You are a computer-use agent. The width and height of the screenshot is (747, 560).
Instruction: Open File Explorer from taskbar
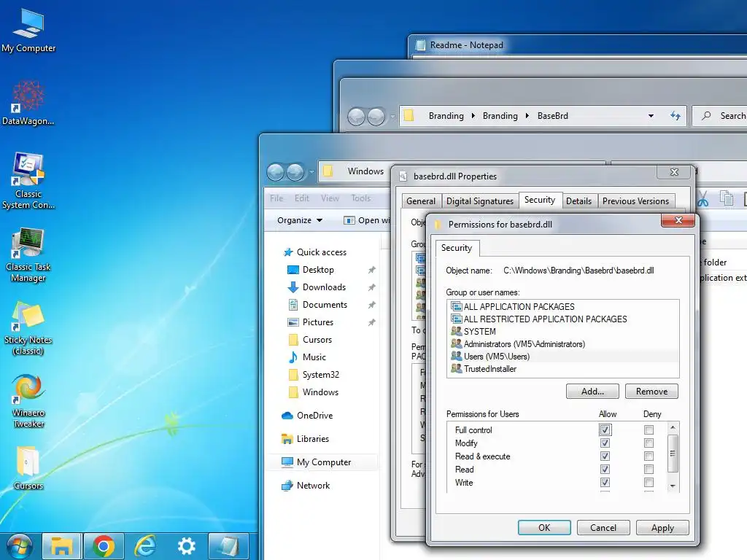pos(62,546)
